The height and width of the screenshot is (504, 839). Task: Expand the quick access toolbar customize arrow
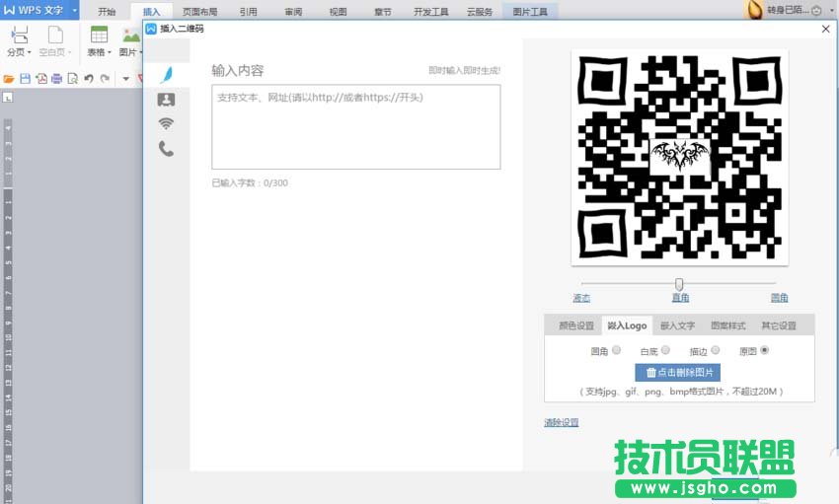point(125,79)
